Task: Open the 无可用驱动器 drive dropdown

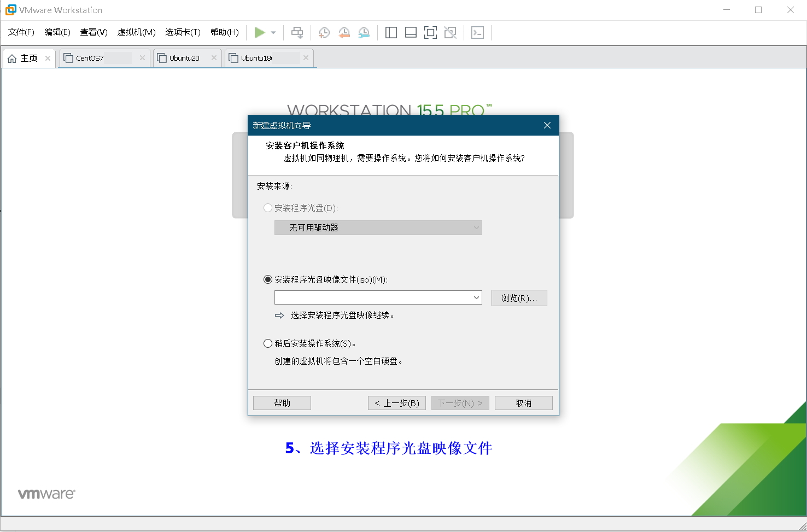Action: [x=378, y=227]
